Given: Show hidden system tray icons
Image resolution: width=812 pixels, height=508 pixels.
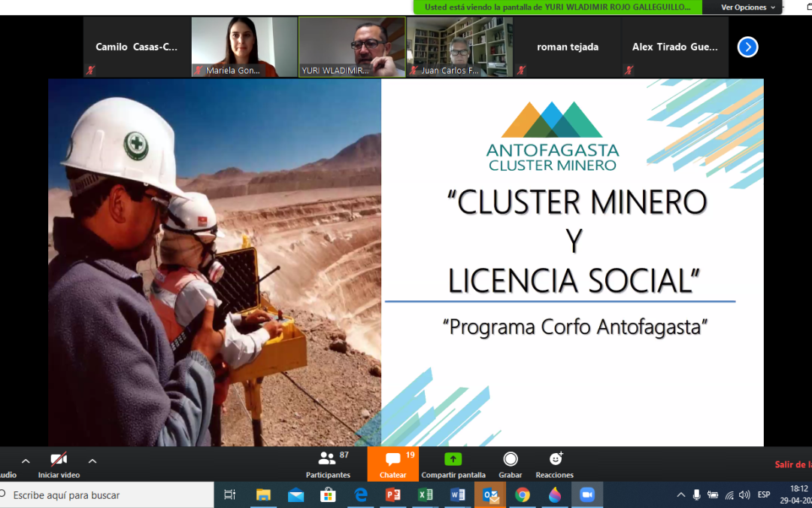Looking at the screenshot, I should tap(681, 494).
